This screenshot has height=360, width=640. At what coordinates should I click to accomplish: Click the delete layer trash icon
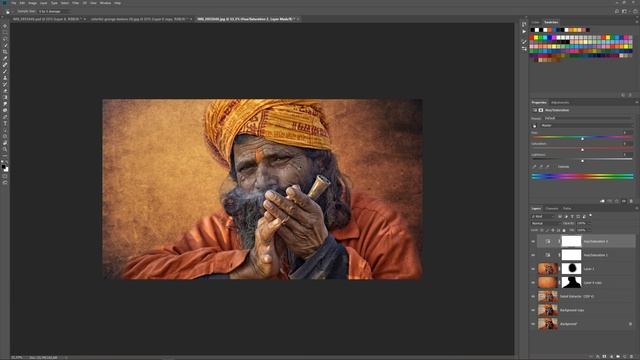point(631,357)
